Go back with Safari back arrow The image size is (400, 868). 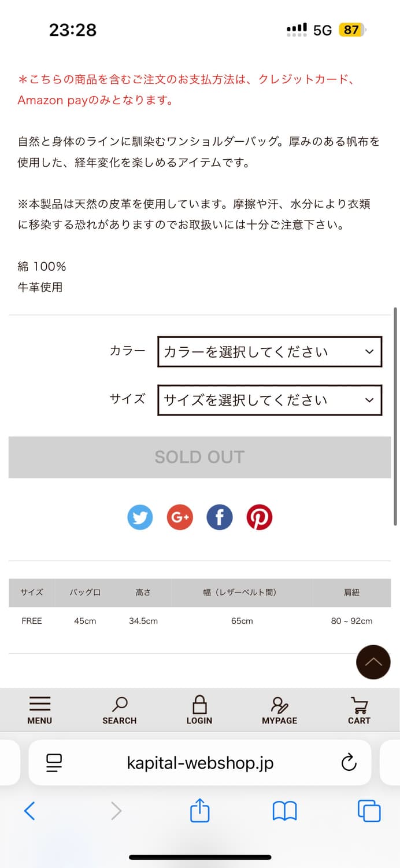tap(29, 811)
